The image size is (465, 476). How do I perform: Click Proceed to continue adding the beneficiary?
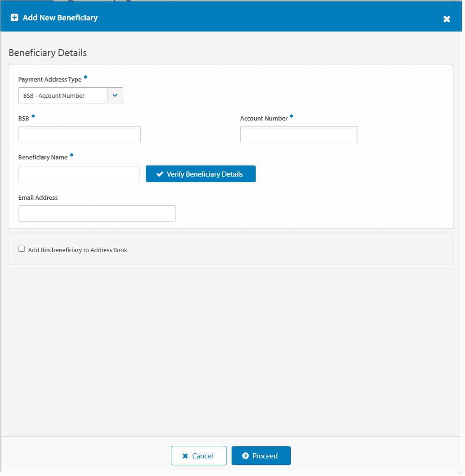coord(261,456)
